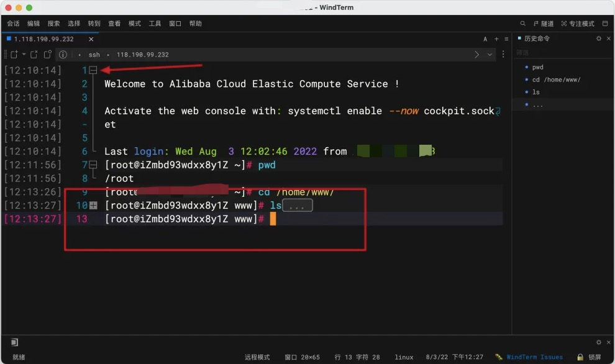Expand the triangle before 118.190.99.232
Image resolution: width=615 pixels, height=364 pixels.
[108, 55]
